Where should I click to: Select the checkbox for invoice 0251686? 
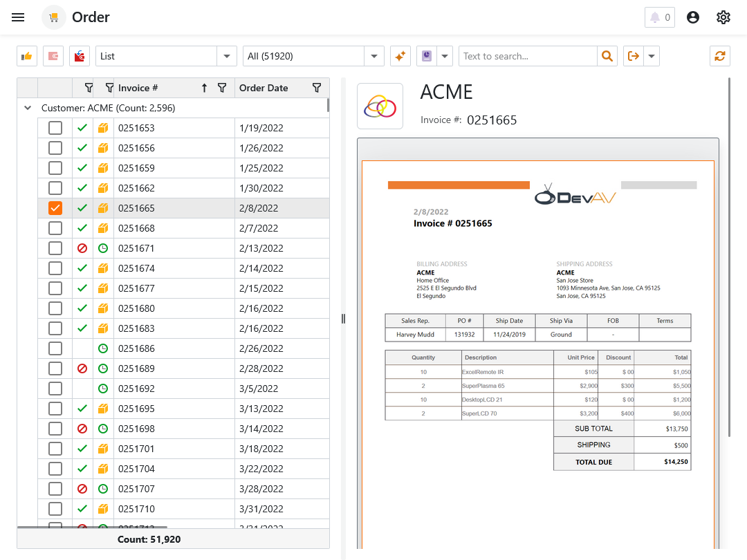pos(55,348)
